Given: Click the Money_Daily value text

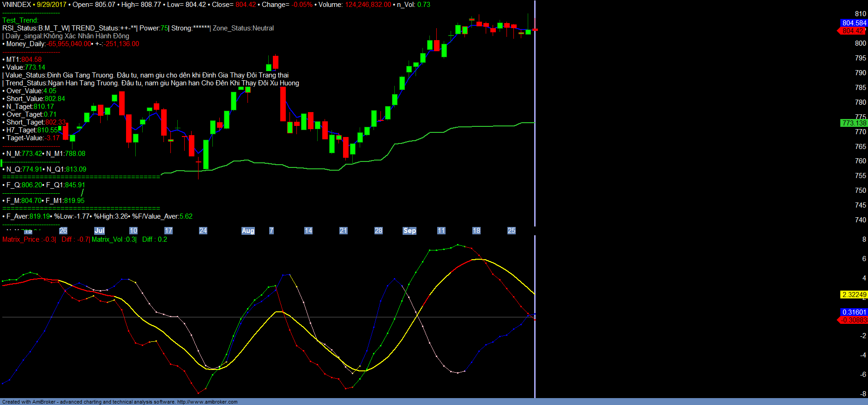Looking at the screenshot, I should coord(69,44).
